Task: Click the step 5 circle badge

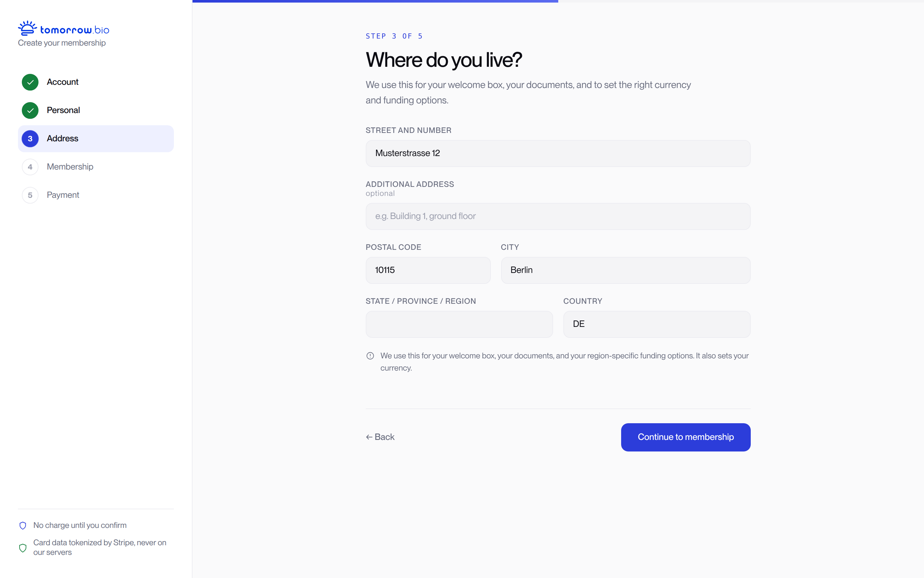Action: point(30,195)
